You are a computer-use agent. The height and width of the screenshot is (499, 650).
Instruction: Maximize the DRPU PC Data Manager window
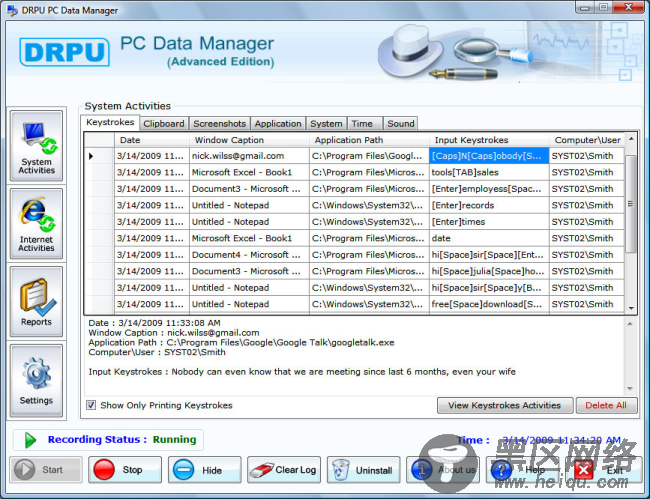pyautogui.click(x=604, y=7)
